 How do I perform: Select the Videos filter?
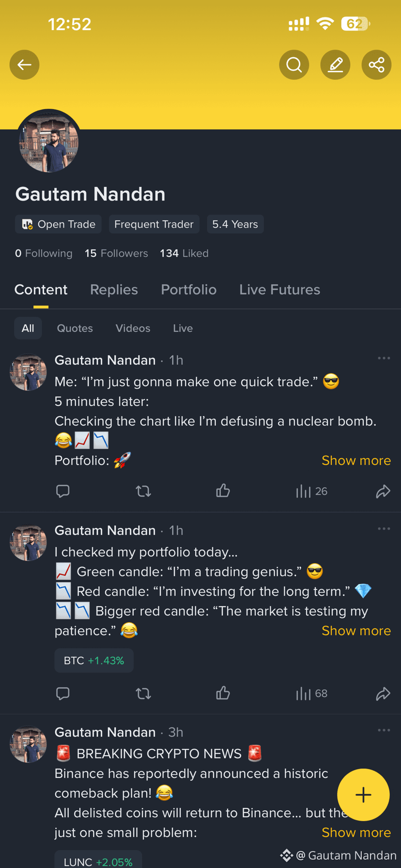click(133, 328)
